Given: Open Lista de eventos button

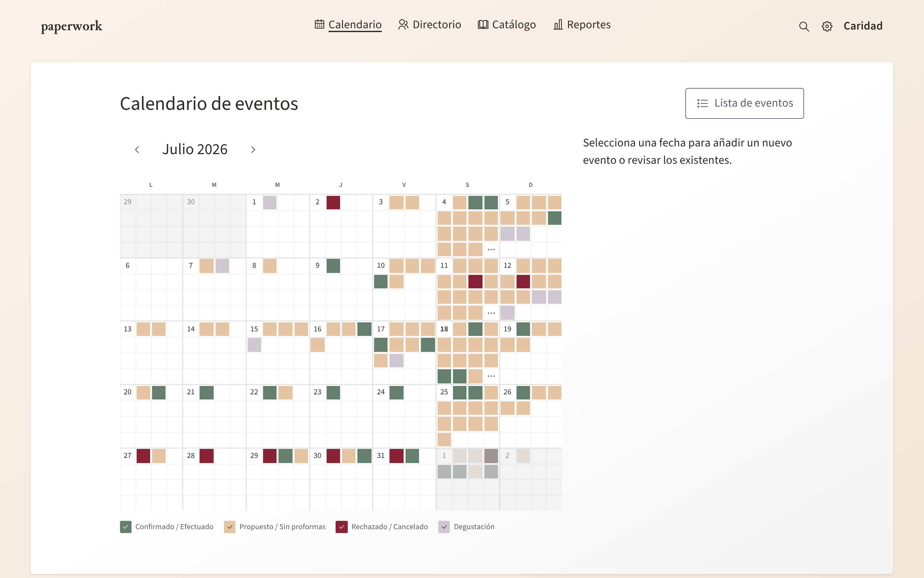Looking at the screenshot, I should (744, 103).
